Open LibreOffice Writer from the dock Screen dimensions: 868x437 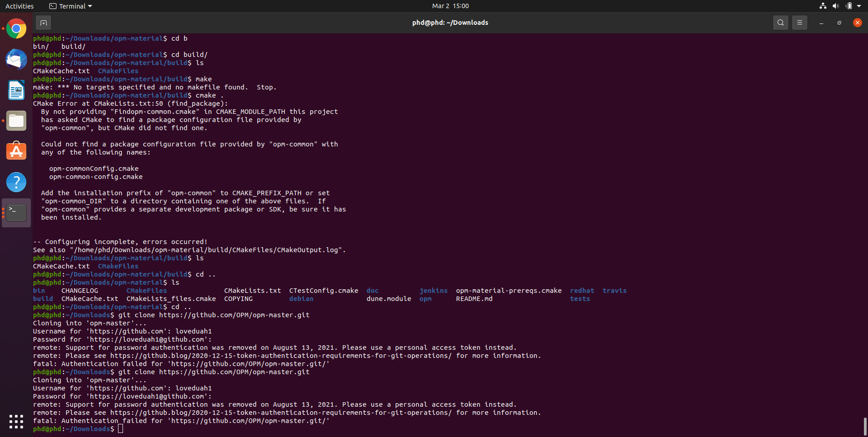pyautogui.click(x=16, y=90)
